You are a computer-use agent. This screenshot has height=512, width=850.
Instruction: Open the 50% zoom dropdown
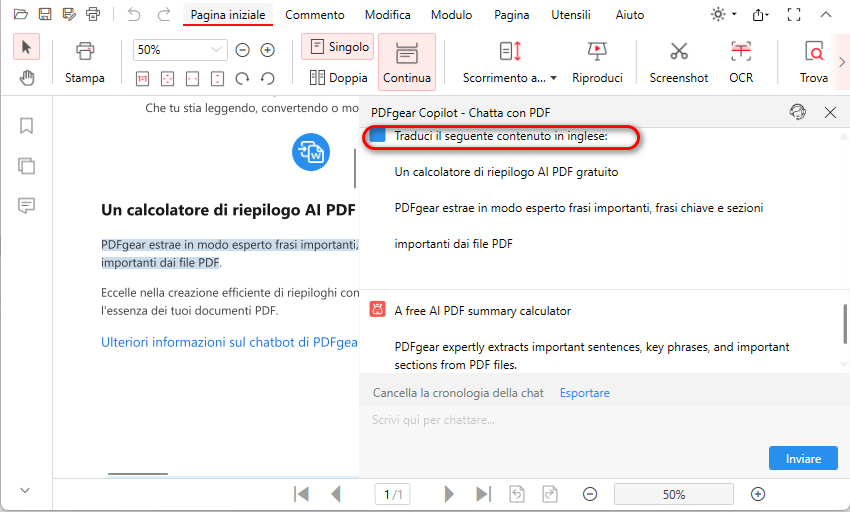pos(180,50)
